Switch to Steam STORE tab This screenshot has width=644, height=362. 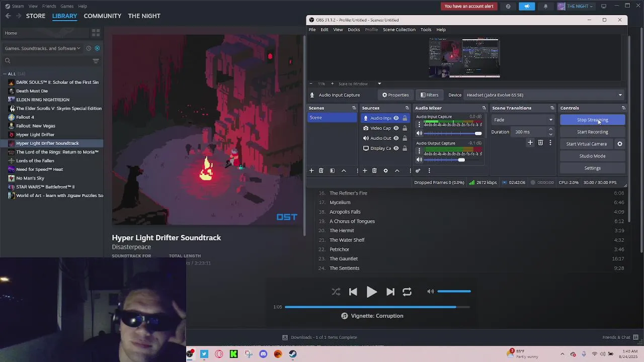point(36,16)
